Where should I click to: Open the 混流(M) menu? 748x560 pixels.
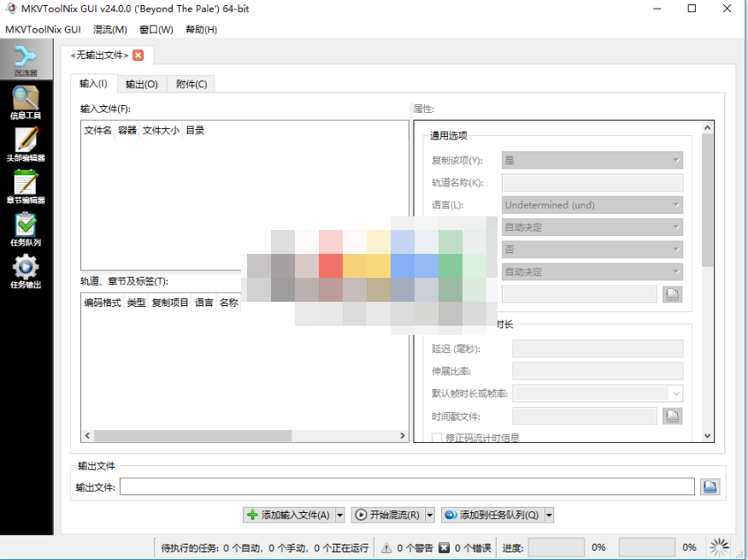[x=109, y=28]
